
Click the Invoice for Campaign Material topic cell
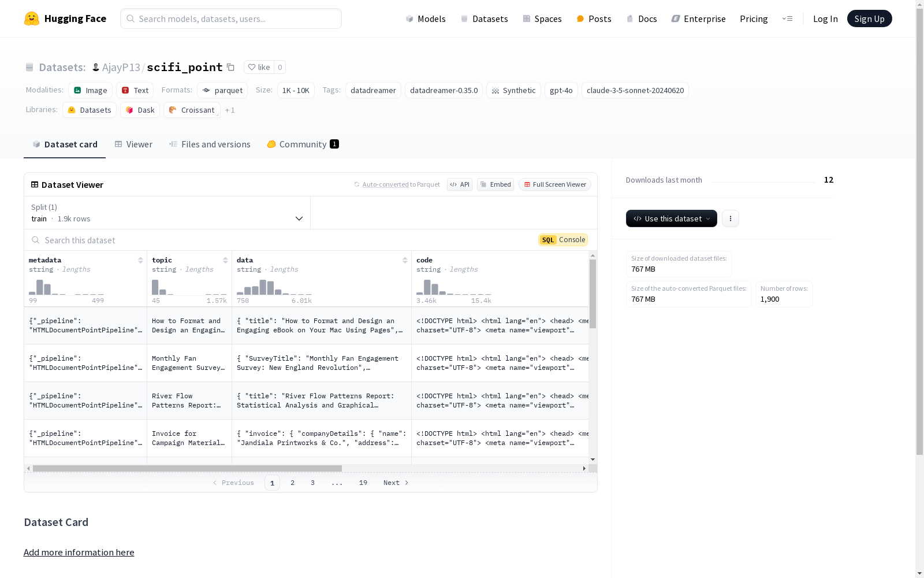[189, 438]
